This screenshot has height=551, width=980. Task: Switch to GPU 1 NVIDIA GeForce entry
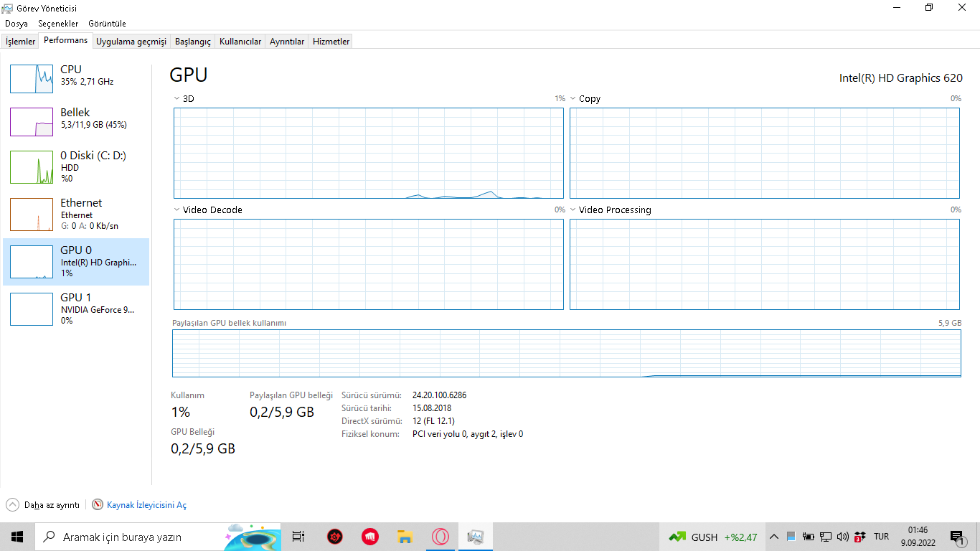point(76,309)
